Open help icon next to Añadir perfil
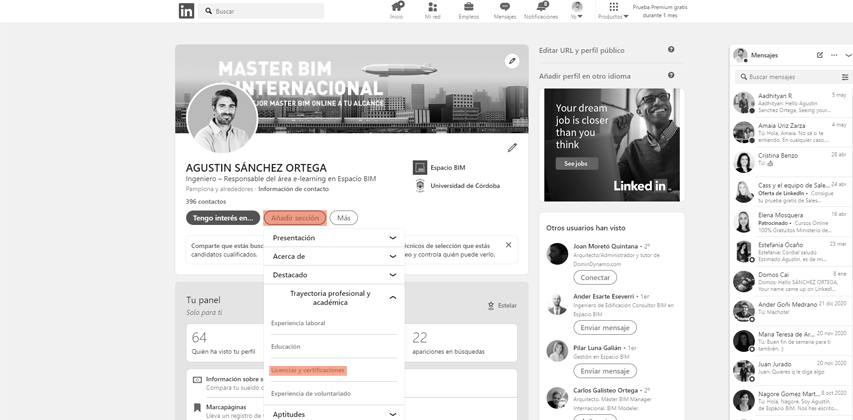Viewport: 853px width, 420px height. [671, 75]
